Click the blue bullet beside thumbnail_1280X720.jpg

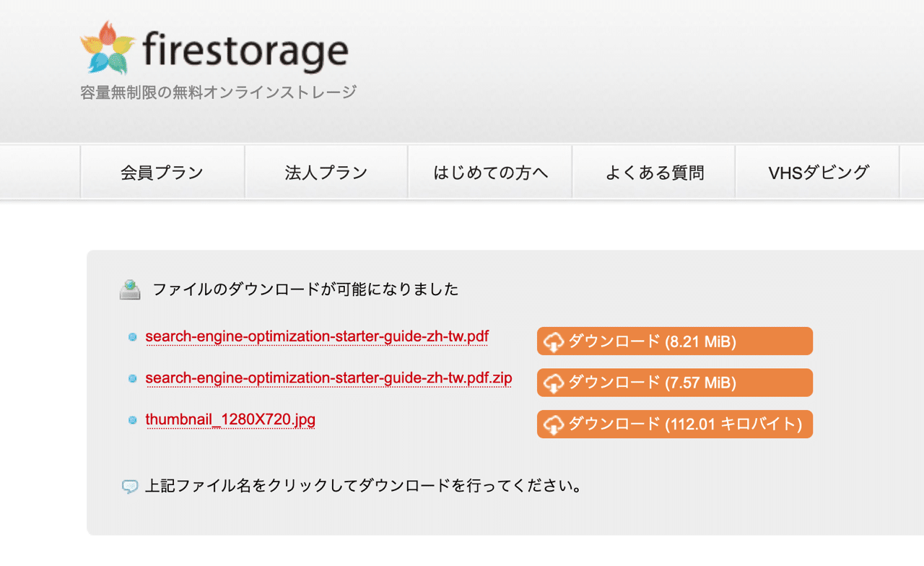[134, 419]
